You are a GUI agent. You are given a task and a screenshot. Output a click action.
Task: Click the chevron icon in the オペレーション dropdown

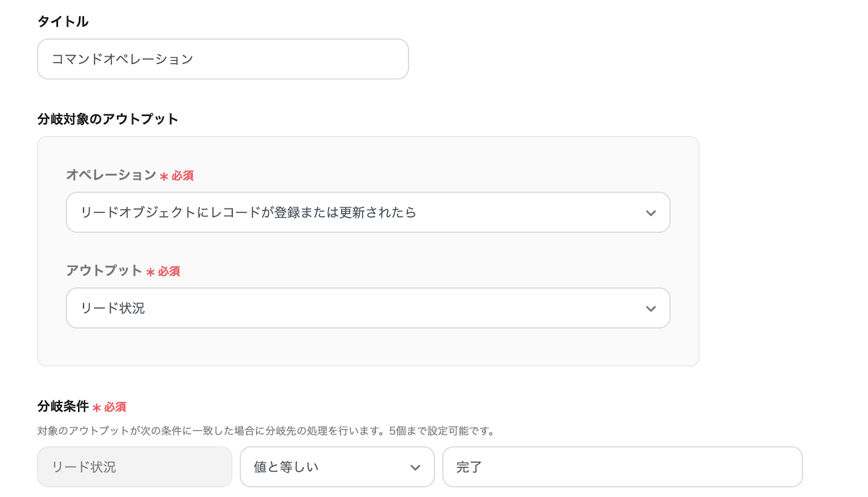(x=650, y=213)
